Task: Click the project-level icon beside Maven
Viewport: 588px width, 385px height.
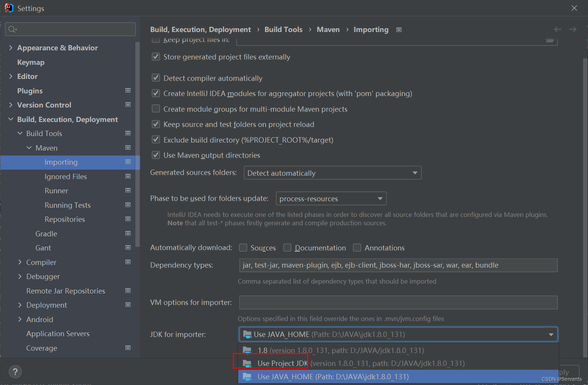Action: tap(128, 148)
